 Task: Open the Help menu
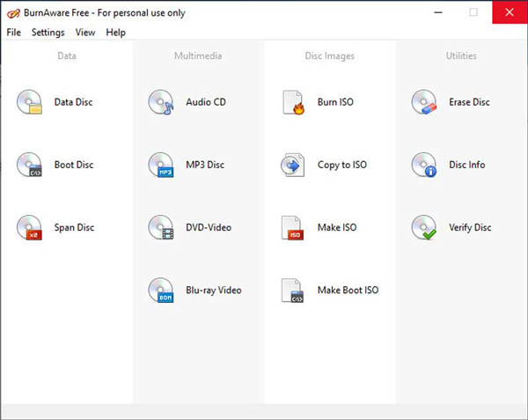[x=116, y=33]
